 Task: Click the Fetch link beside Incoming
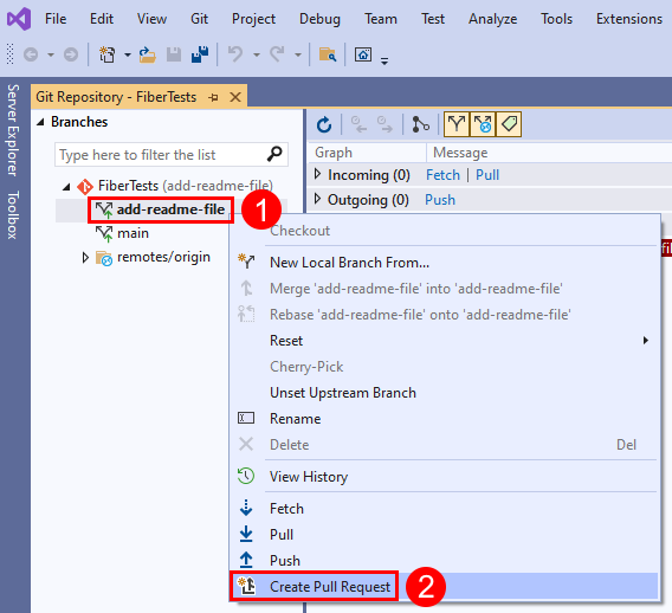(442, 175)
